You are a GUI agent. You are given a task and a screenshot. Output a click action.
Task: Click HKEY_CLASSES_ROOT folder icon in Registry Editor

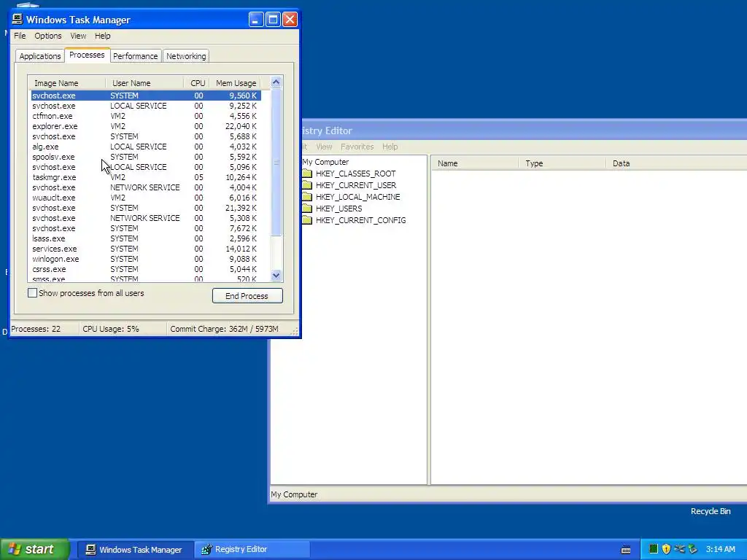click(x=307, y=174)
